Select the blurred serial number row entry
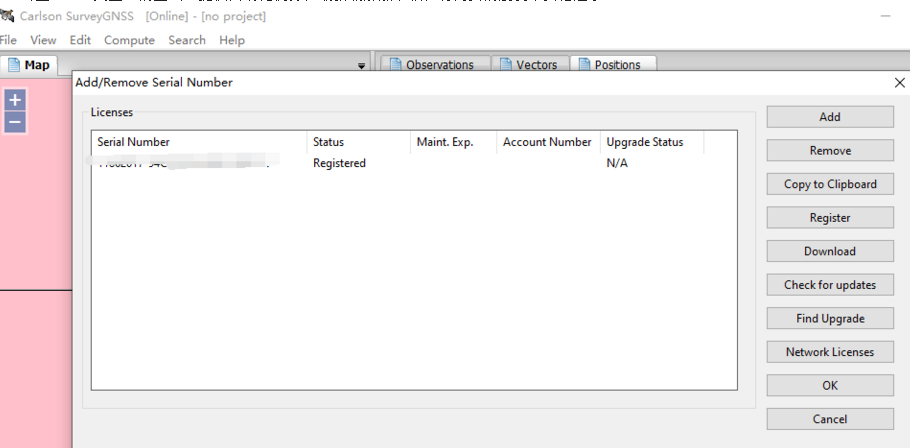The image size is (910, 448). click(183, 161)
